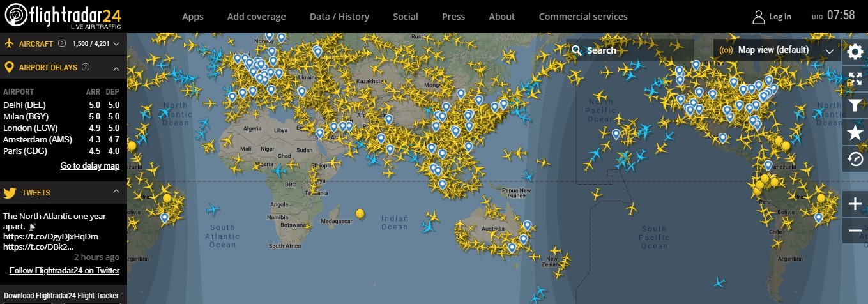Select the Milan (BGY) airport row
The image size is (868, 304).
pyautogui.click(x=62, y=116)
